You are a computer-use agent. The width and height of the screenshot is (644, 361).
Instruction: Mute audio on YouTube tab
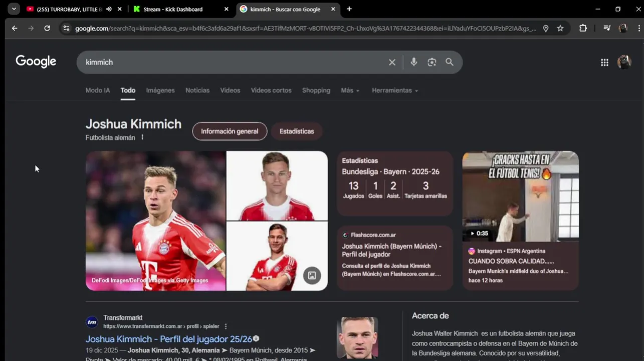[109, 9]
